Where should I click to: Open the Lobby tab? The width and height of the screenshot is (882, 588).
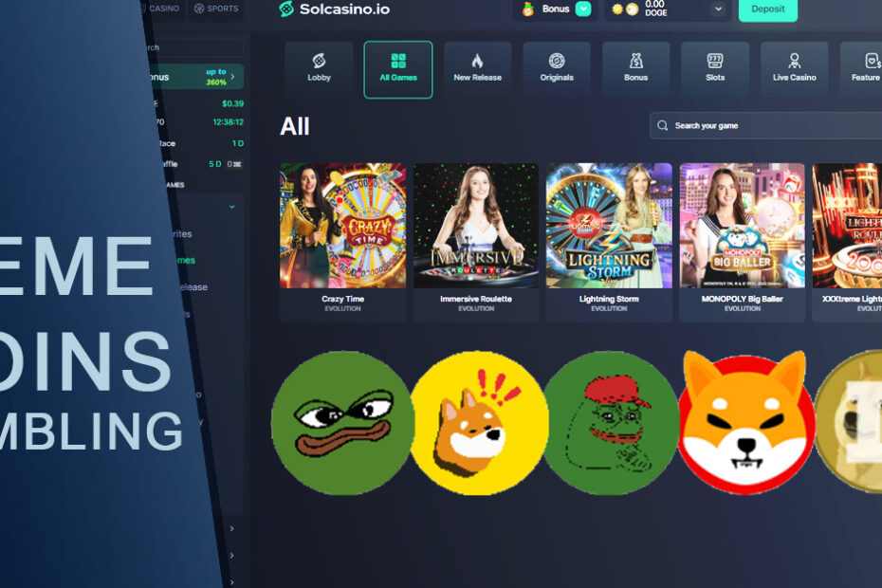click(x=319, y=70)
